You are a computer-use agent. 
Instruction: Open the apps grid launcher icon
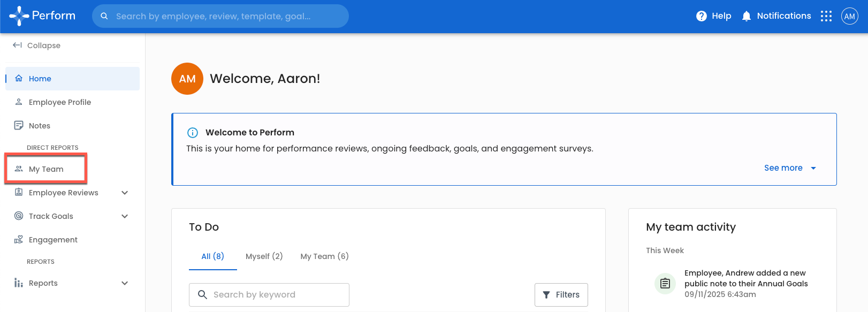pyautogui.click(x=826, y=16)
